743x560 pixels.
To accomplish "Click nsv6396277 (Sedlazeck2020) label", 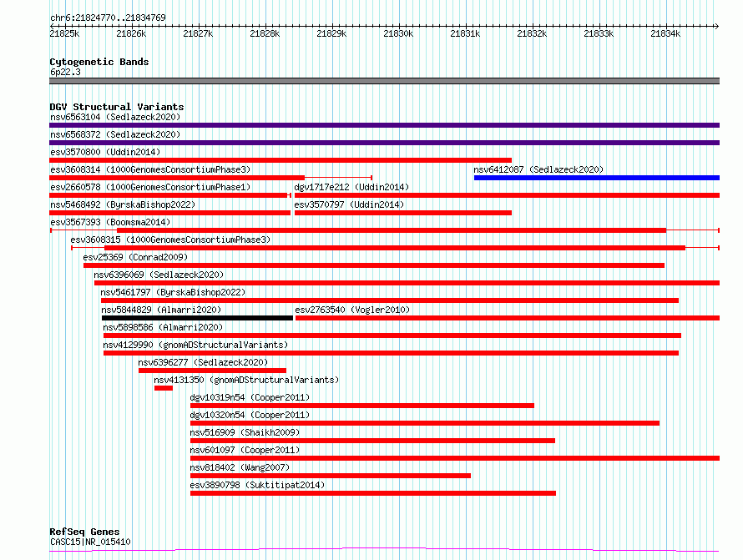I will pyautogui.click(x=203, y=362).
